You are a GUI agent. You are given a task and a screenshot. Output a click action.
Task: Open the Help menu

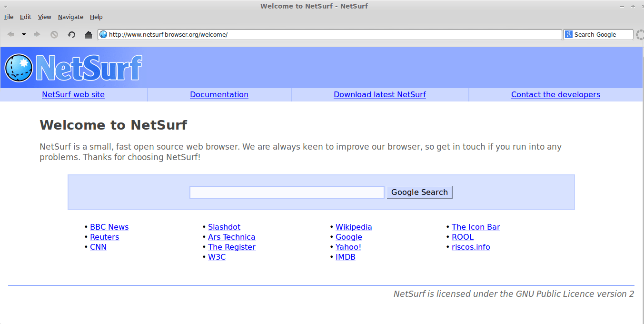coord(96,17)
